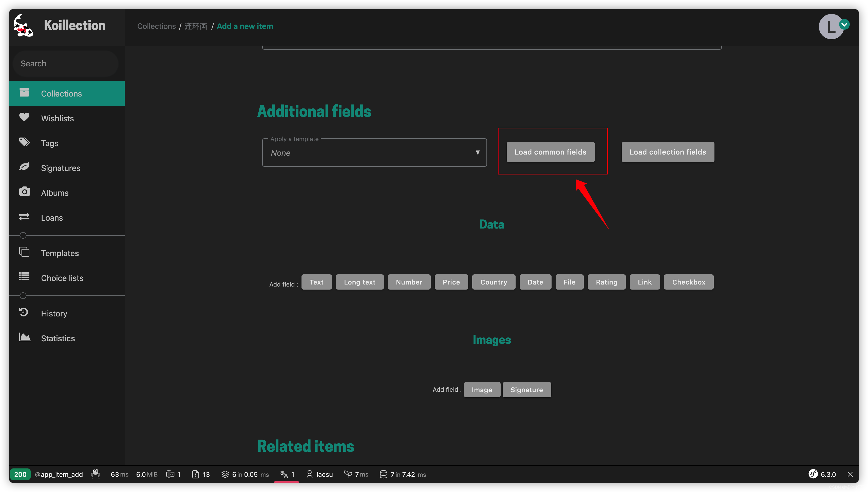Add a Signature field to Images section

click(x=526, y=389)
